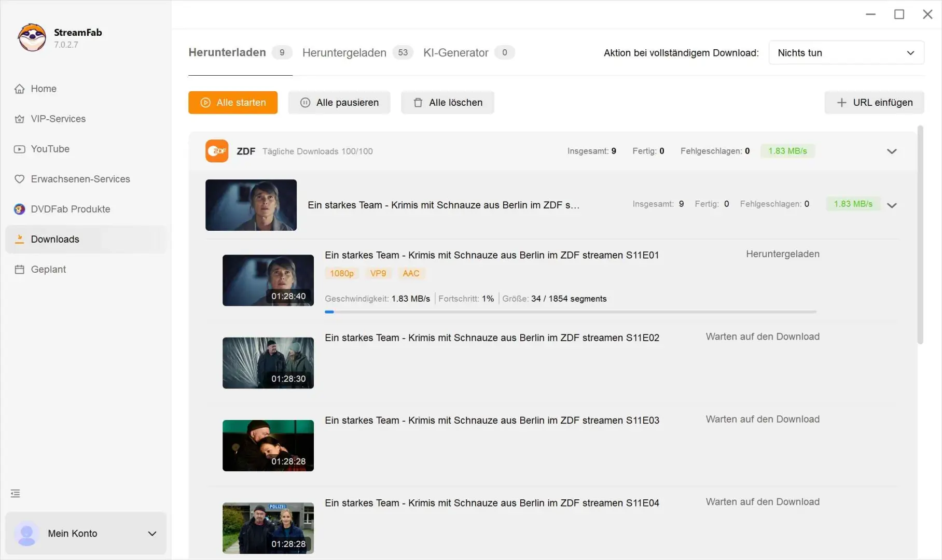Close the StreamFab window
The width and height of the screenshot is (942, 560).
928,14
